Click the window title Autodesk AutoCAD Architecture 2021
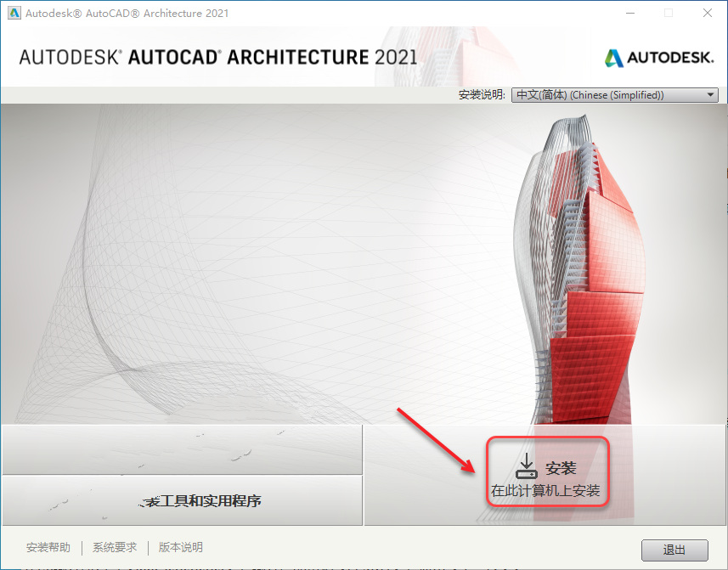 (127, 13)
